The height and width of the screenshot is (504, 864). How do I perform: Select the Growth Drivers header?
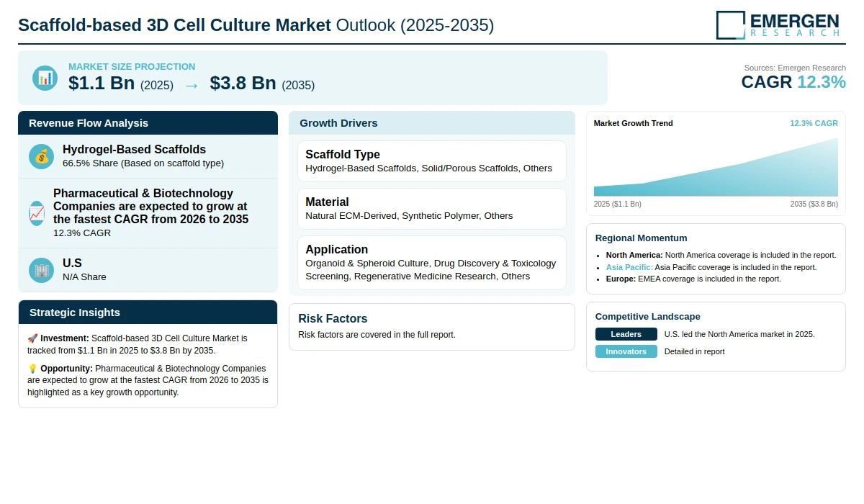(432, 122)
